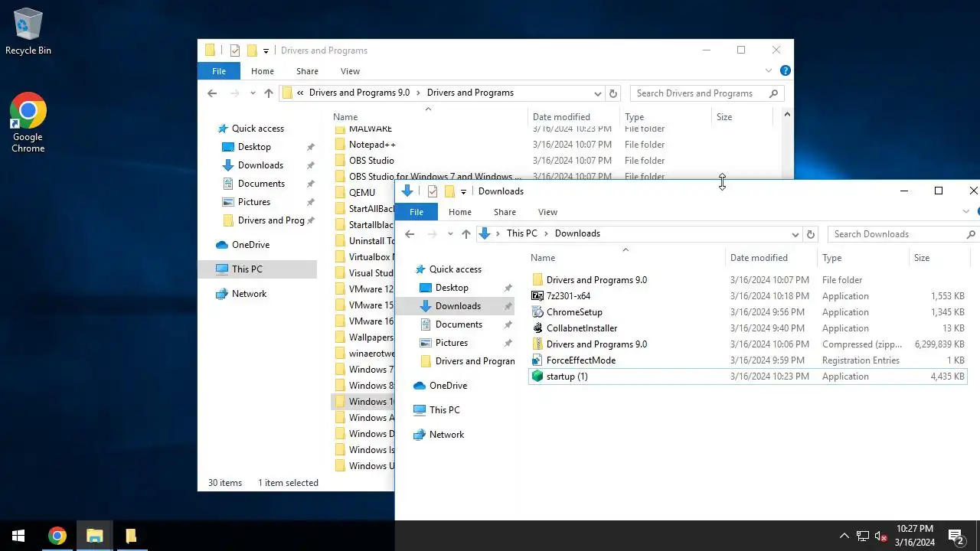
Task: Expand the ribbon in Downloads window
Action: click(966, 212)
